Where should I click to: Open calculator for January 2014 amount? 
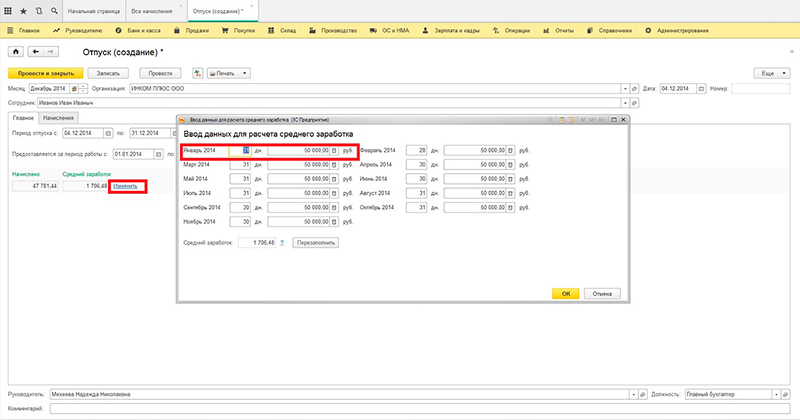334,151
